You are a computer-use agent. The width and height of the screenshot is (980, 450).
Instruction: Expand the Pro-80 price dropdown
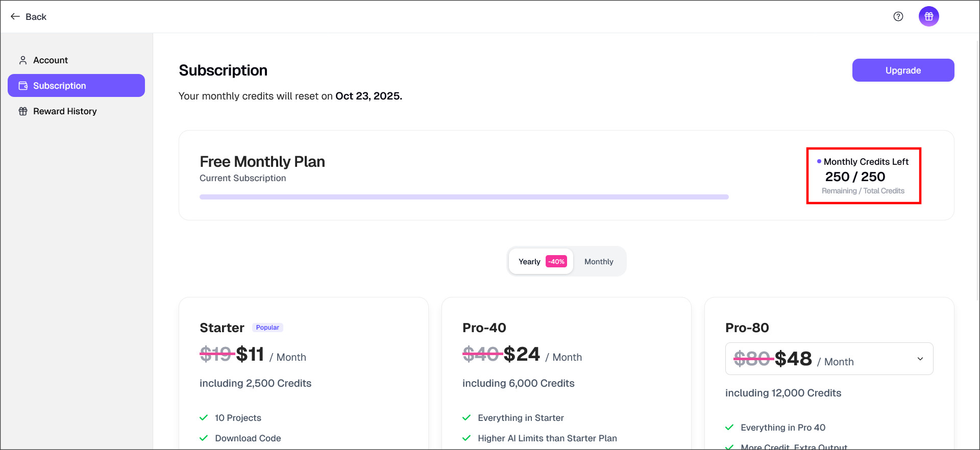click(829, 359)
